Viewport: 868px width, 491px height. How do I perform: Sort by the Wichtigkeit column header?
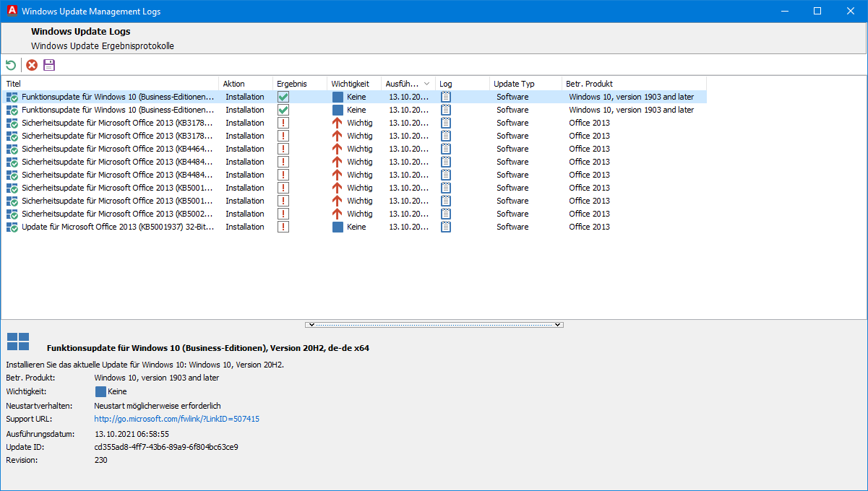point(354,84)
